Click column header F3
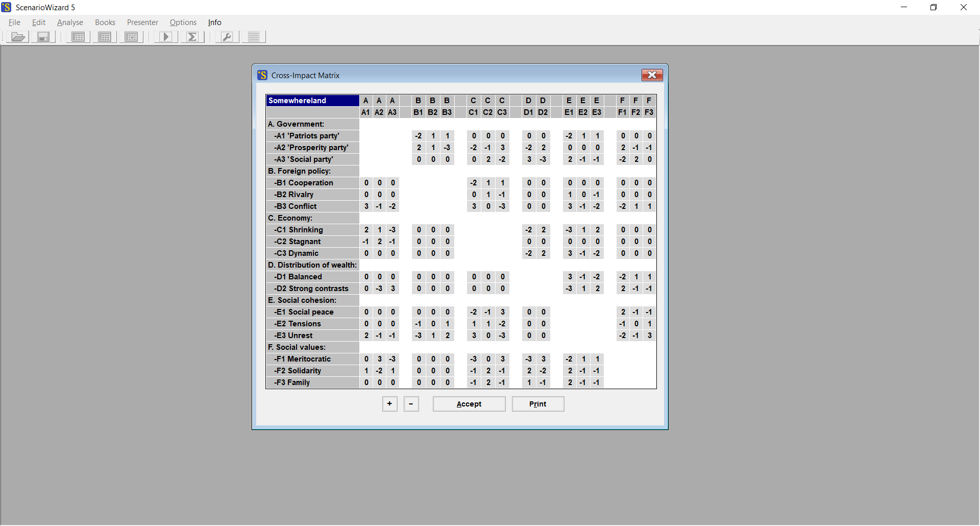980x526 pixels. click(649, 112)
